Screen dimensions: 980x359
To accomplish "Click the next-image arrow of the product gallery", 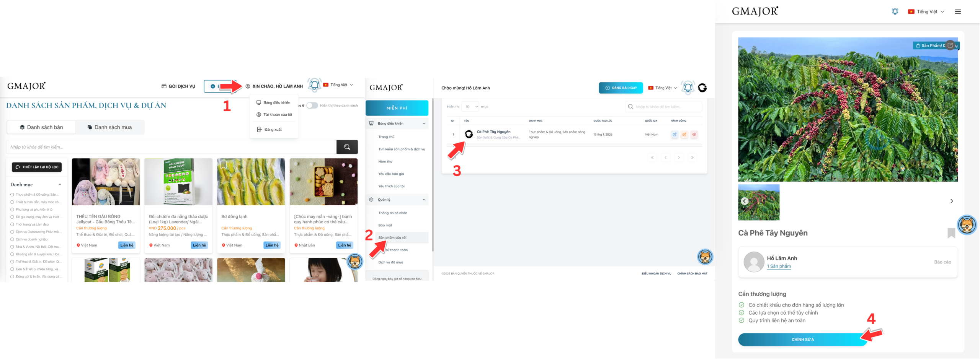I will (x=952, y=201).
